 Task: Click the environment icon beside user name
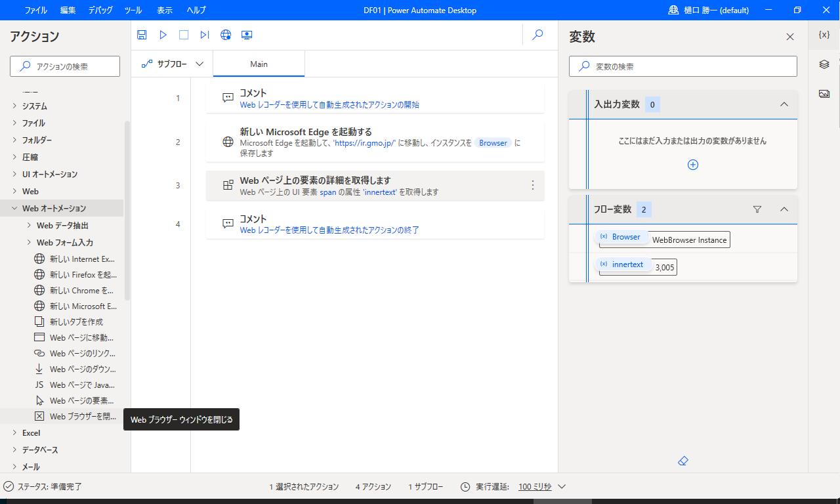(673, 10)
